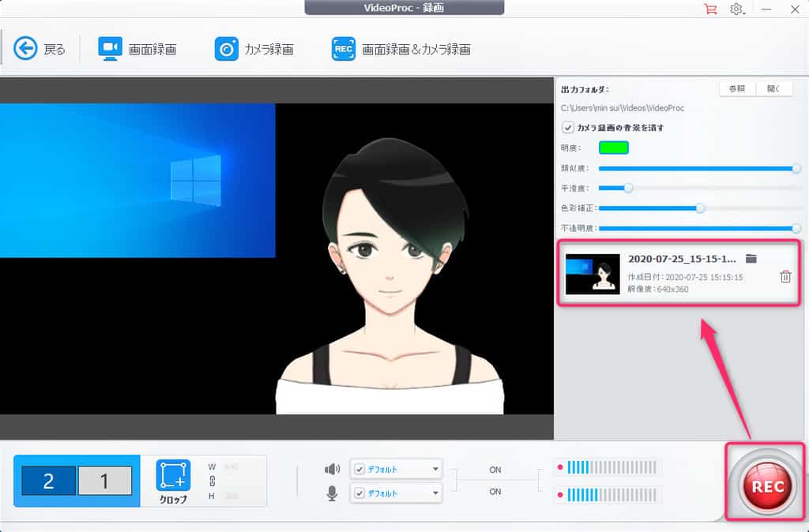Click the back arrow 戻る icon

pos(26,49)
